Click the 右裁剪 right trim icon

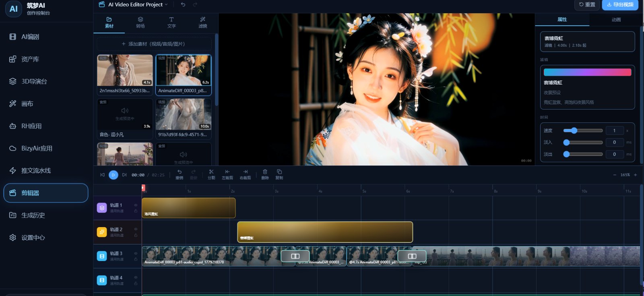click(245, 174)
